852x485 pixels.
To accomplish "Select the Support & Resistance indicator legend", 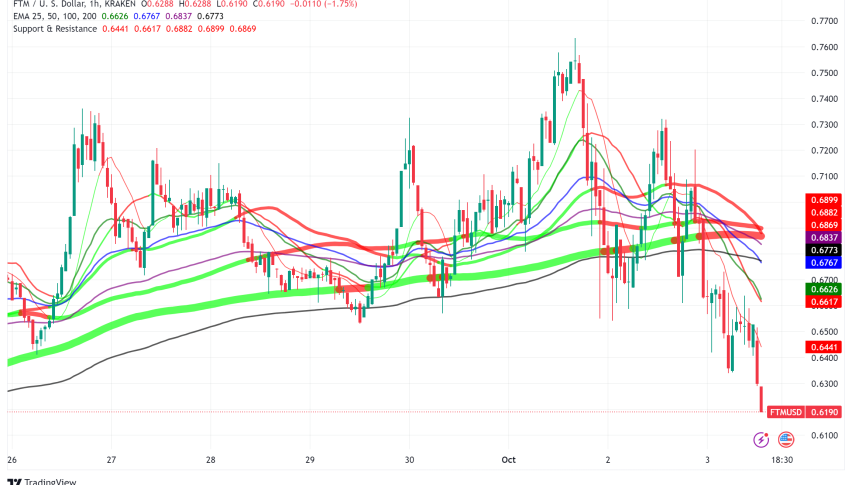I will point(55,29).
